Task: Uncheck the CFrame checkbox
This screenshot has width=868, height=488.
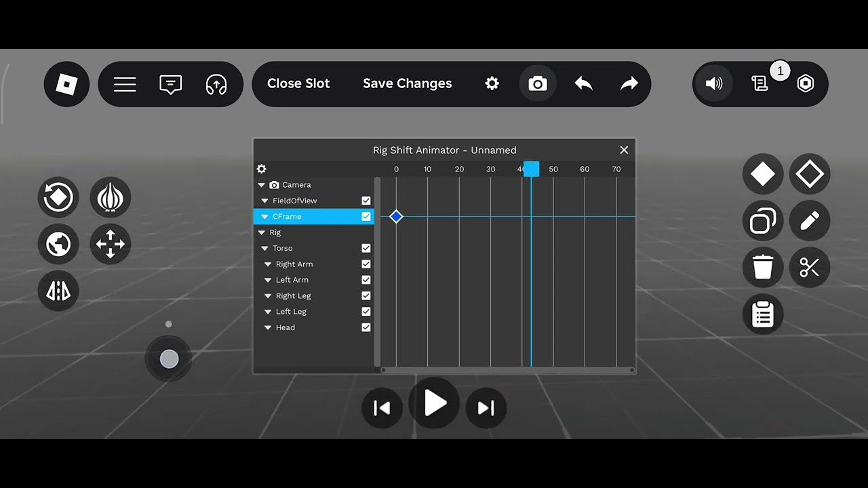Action: point(366,216)
